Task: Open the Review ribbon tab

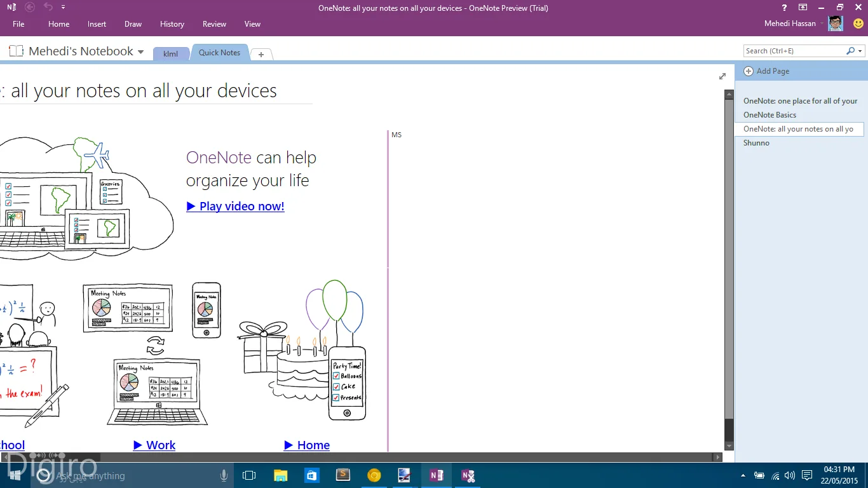Action: tap(214, 24)
